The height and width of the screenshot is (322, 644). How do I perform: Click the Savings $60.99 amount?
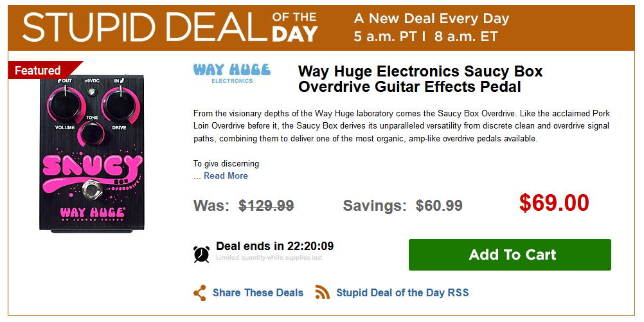pyautogui.click(x=439, y=206)
